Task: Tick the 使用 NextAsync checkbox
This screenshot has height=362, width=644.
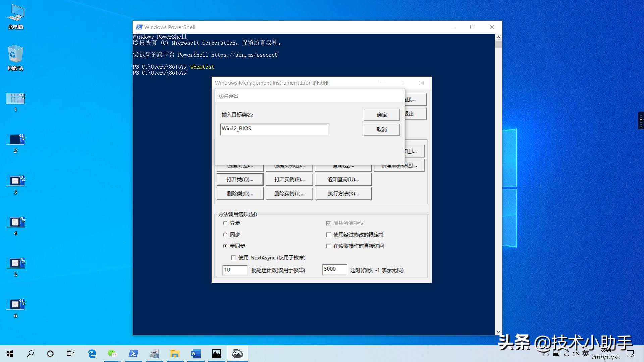Action: coord(233,258)
